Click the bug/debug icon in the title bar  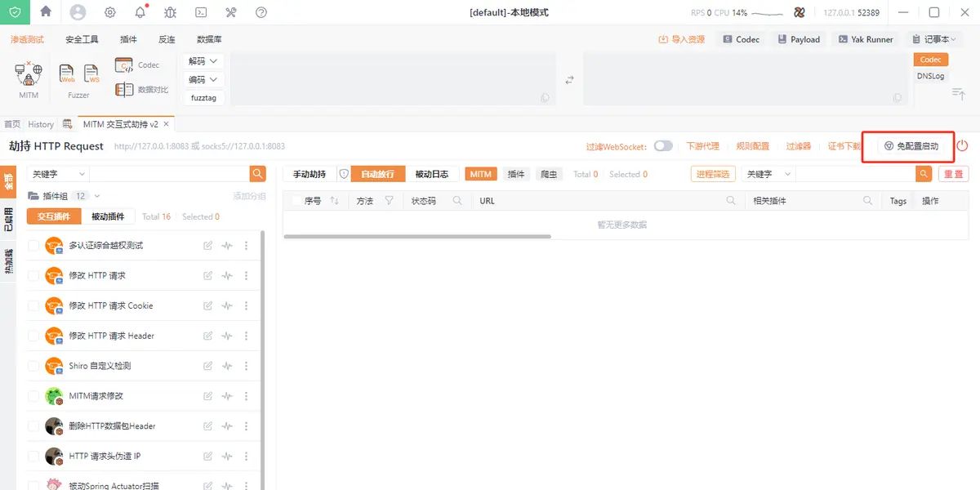(x=169, y=12)
